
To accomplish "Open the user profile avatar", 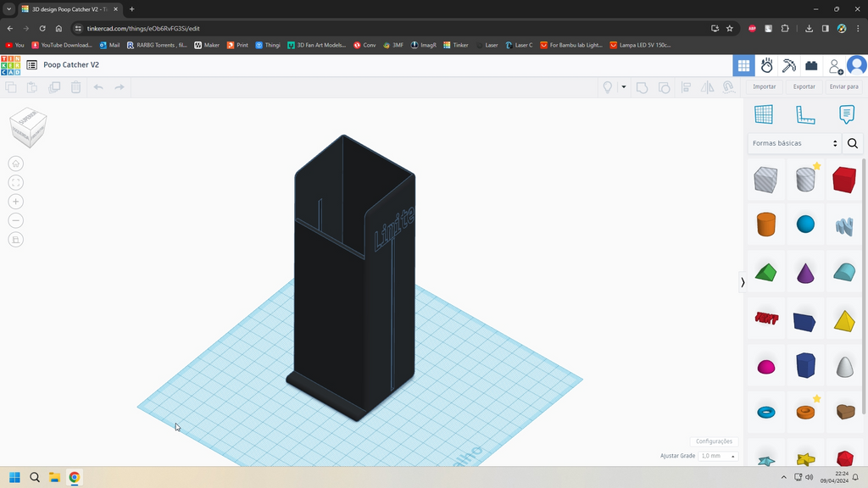I will [857, 65].
